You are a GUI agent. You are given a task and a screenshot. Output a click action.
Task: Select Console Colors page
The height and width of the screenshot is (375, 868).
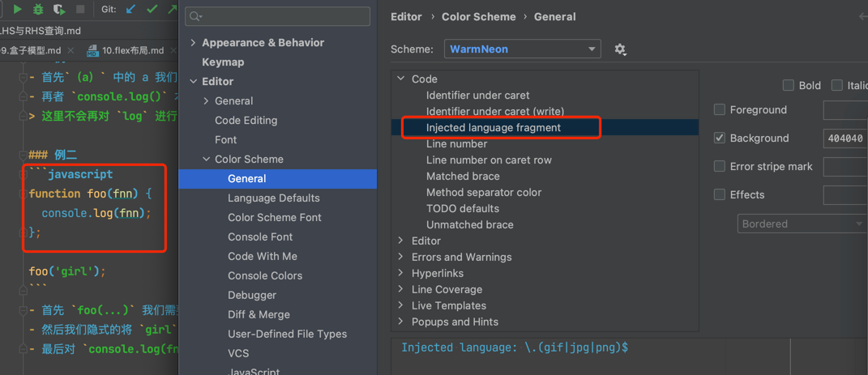[265, 275]
